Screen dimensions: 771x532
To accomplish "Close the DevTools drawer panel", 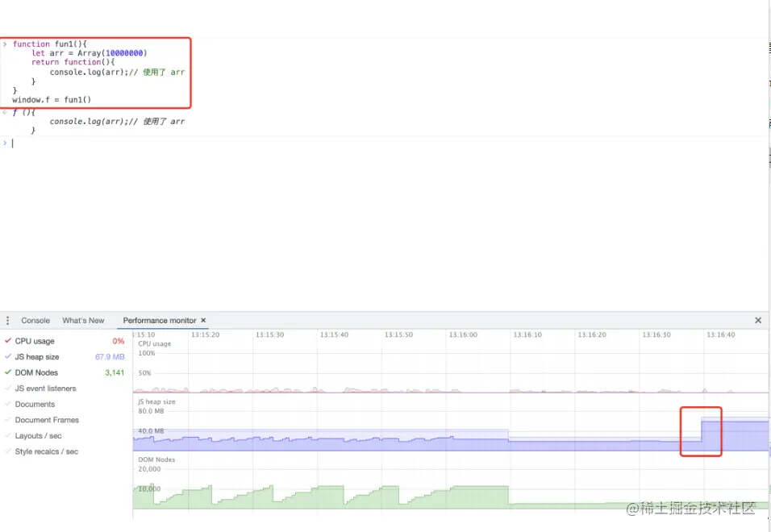I will [x=758, y=320].
